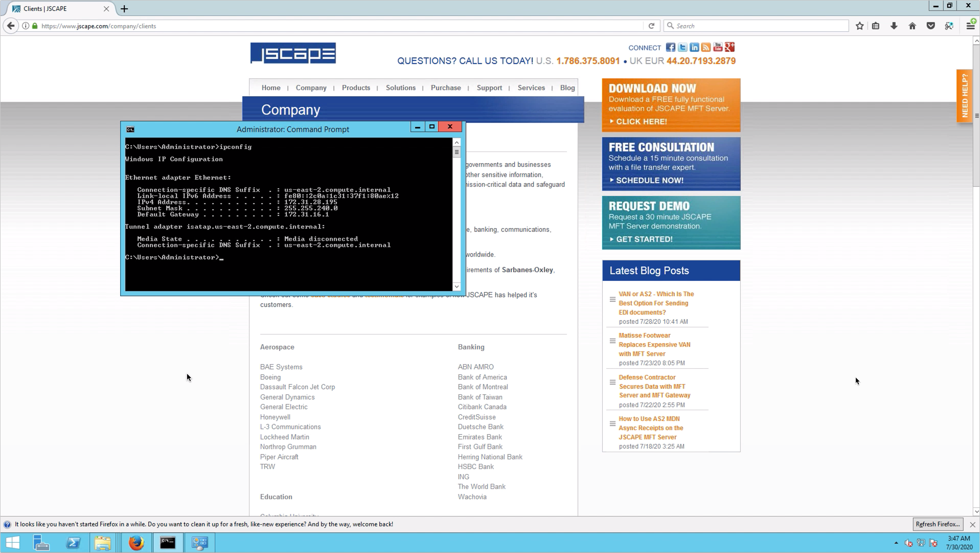Go home using the browser home icon
Viewport: 980px width, 553px height.
[x=912, y=26]
